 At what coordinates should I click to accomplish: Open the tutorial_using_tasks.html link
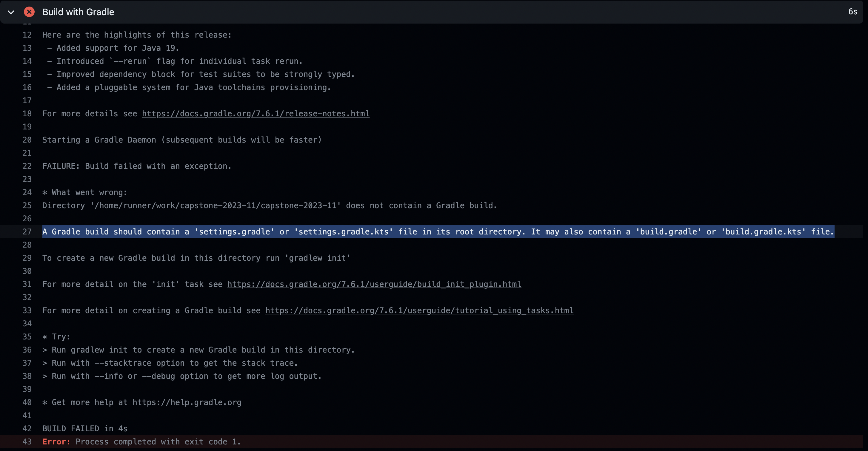(x=419, y=311)
